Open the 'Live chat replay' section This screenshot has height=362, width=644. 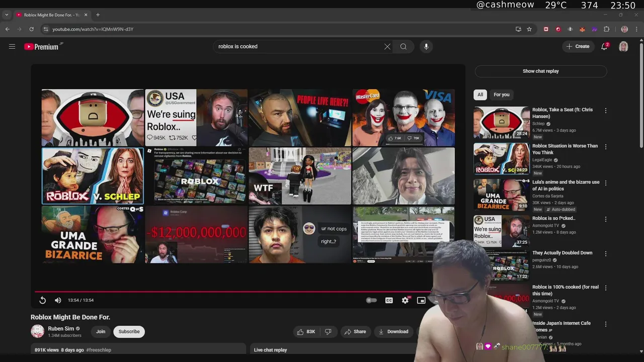pyautogui.click(x=271, y=350)
